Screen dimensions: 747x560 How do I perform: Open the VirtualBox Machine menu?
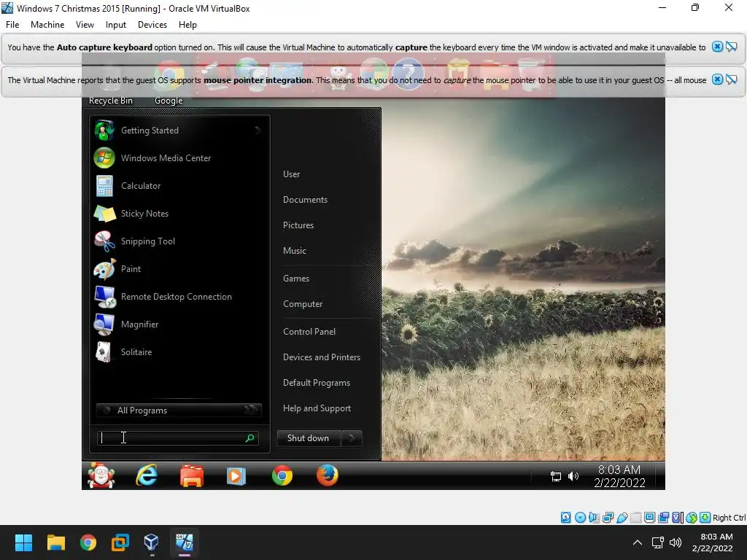coord(47,25)
